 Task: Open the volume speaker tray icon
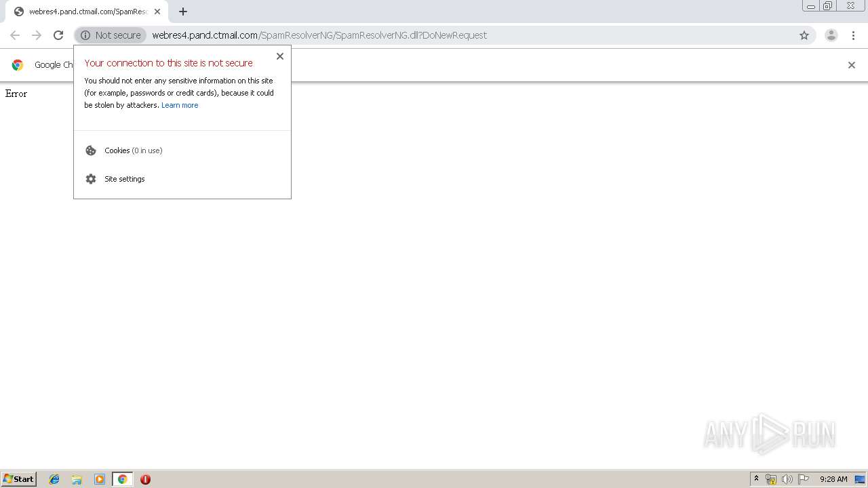(787, 479)
